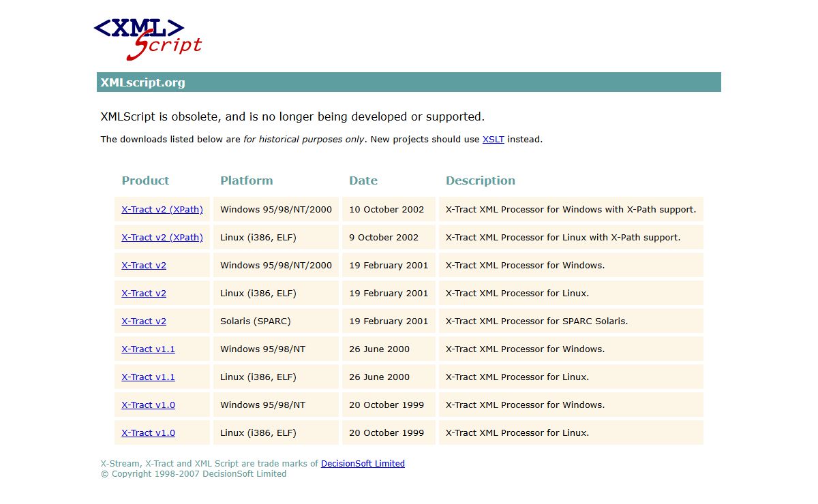Open X-Tract v2 (XPath) link for Linux
Viewport: 818px width, 504px height.
pyautogui.click(x=162, y=237)
